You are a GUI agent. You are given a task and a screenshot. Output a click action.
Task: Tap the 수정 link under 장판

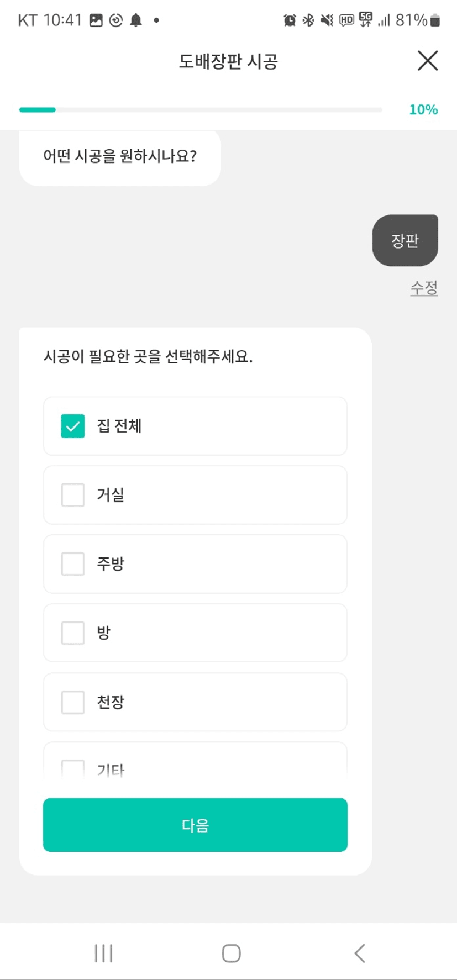[424, 288]
